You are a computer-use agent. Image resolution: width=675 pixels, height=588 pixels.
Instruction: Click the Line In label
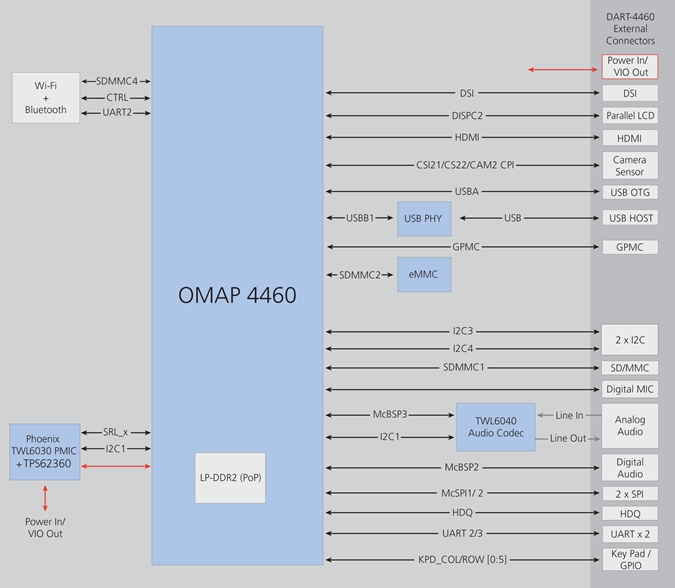pos(569,415)
